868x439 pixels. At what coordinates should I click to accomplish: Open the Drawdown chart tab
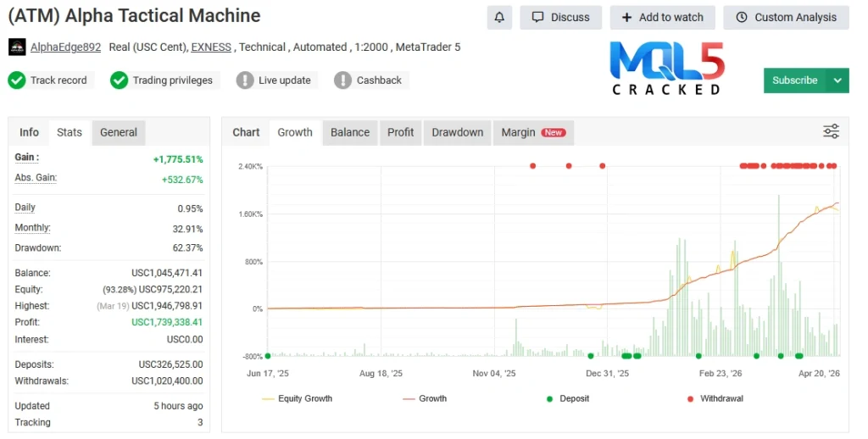click(x=457, y=132)
